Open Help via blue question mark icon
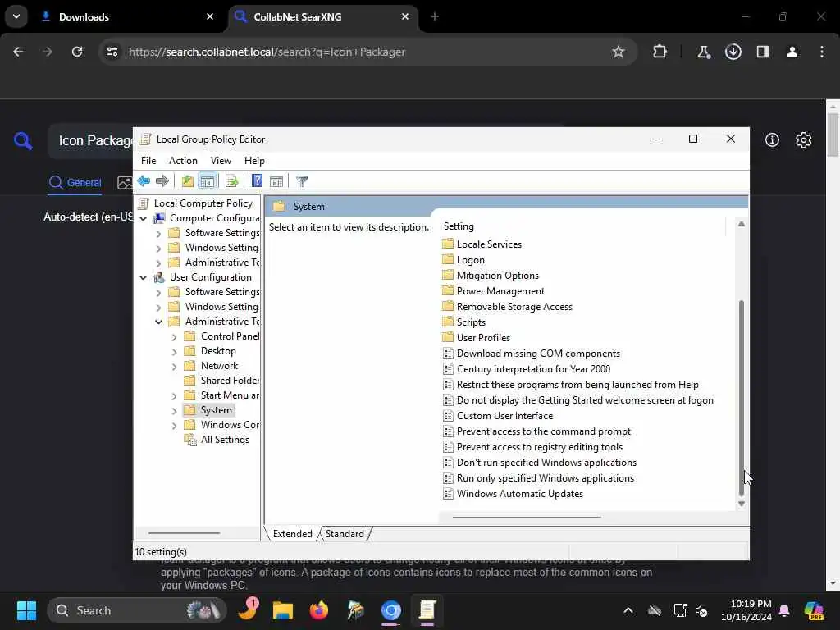Screen dimensions: 840x630 click(257, 181)
